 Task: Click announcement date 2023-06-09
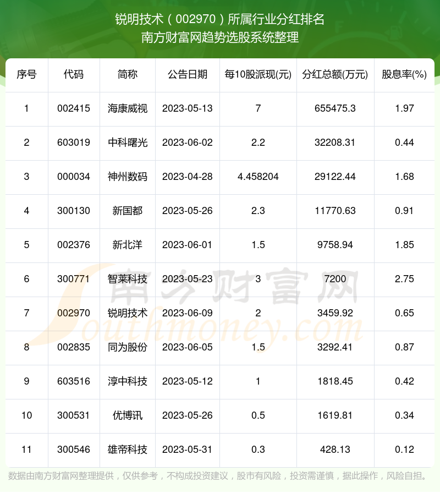click(188, 313)
